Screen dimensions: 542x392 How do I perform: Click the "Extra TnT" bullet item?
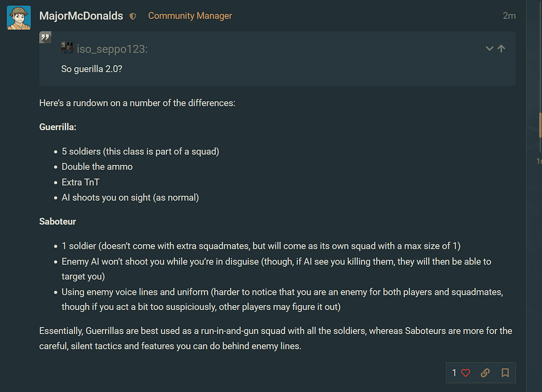pyautogui.click(x=81, y=182)
